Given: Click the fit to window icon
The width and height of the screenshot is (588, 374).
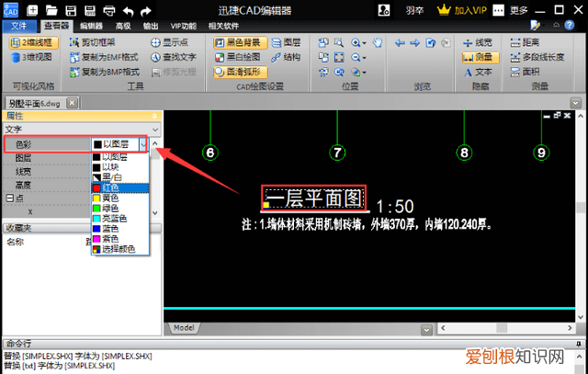Looking at the screenshot, I should [x=339, y=57].
